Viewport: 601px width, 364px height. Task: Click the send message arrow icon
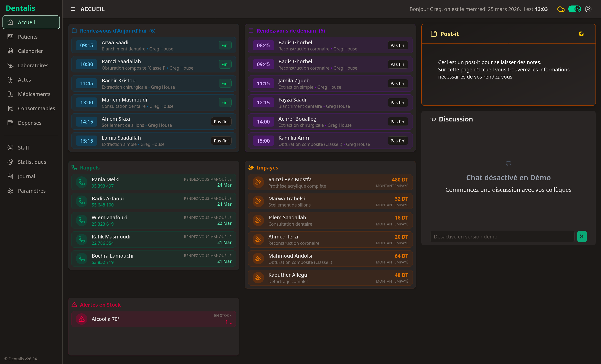tap(582, 236)
